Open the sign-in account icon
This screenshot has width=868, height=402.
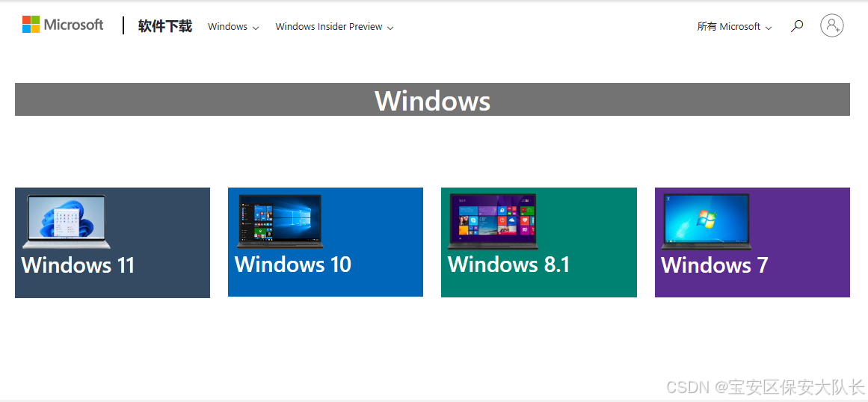coord(831,25)
